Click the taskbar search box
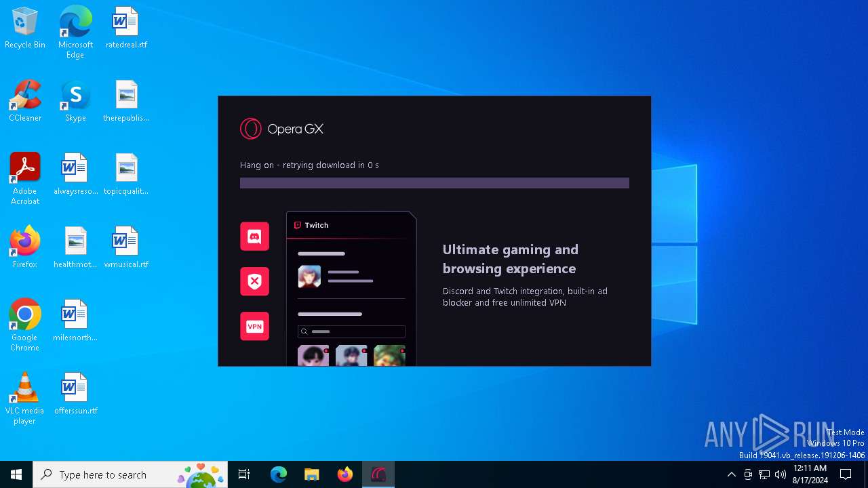Screen dimensions: 868x488 (x=130, y=474)
